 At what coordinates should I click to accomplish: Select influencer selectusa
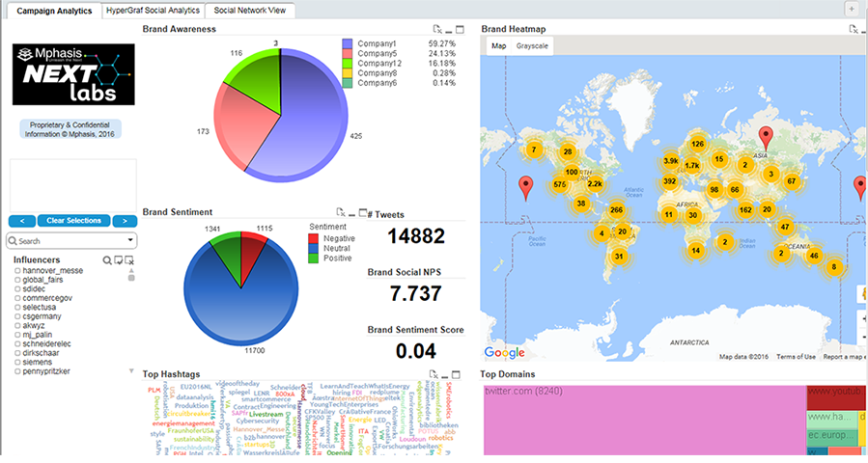point(36,307)
